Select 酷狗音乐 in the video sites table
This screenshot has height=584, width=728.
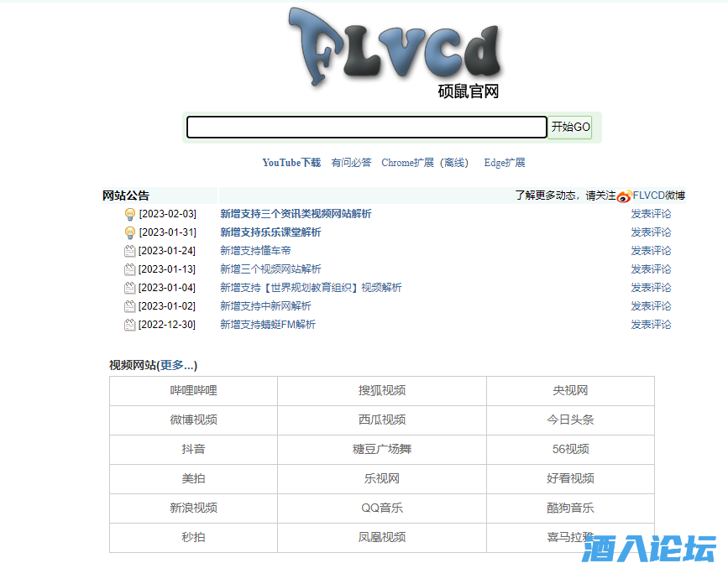click(570, 508)
